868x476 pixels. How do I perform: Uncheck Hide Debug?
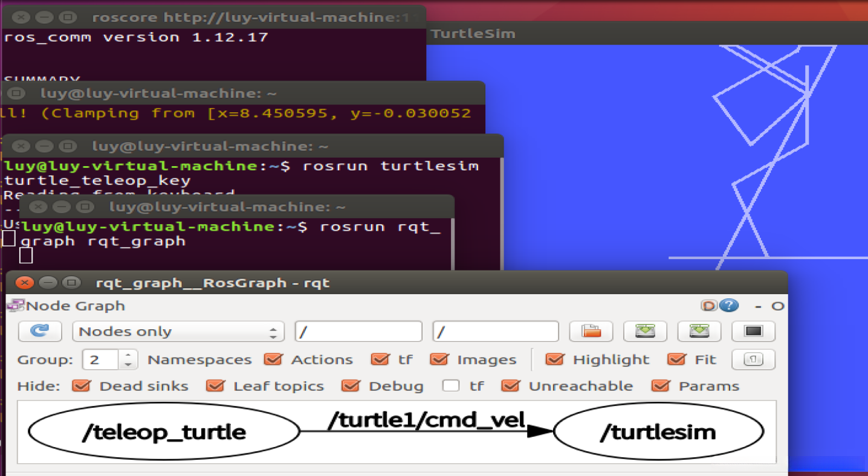tap(351, 386)
